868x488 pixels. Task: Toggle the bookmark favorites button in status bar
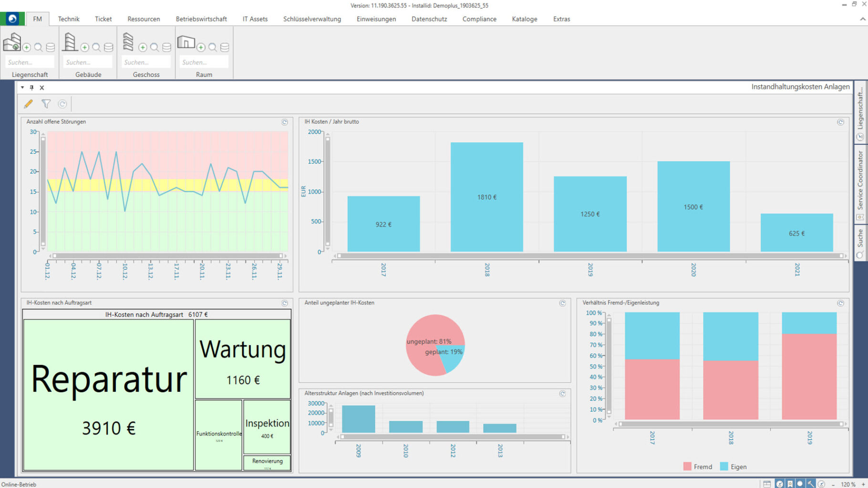790,484
